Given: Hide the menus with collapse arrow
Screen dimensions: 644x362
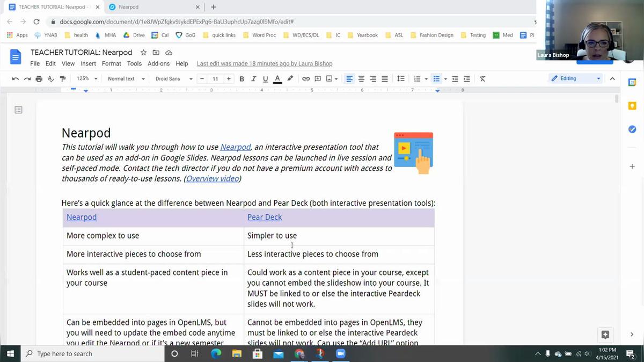Looking at the screenshot, I should click(612, 79).
